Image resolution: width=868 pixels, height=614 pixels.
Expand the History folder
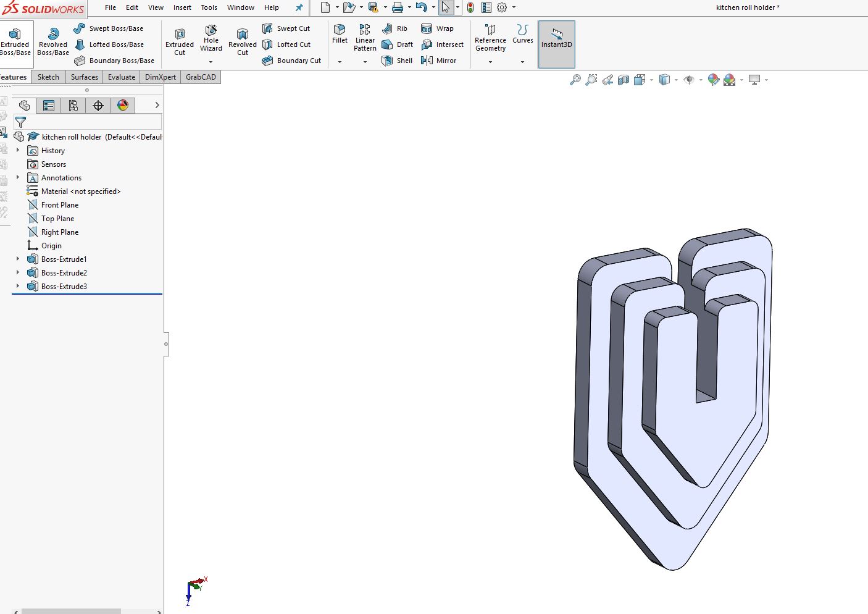[18, 150]
